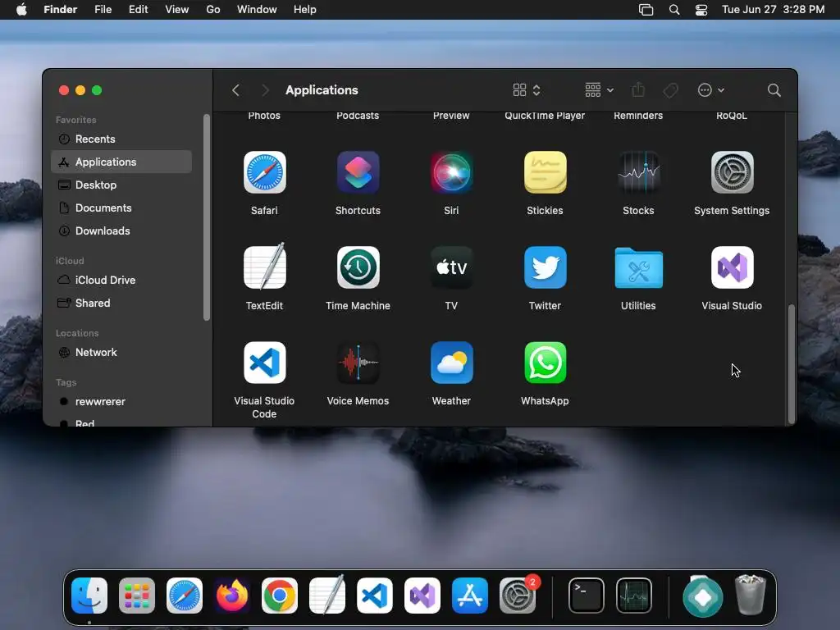Open the TV app icon
This screenshot has width=840, height=630.
point(451,267)
